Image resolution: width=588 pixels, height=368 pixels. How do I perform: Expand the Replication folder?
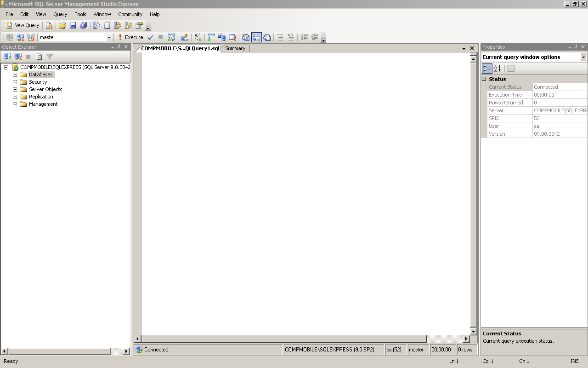point(15,97)
